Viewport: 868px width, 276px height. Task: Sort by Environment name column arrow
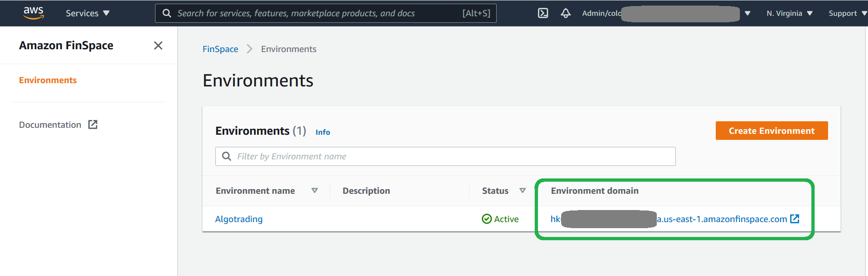coord(315,191)
